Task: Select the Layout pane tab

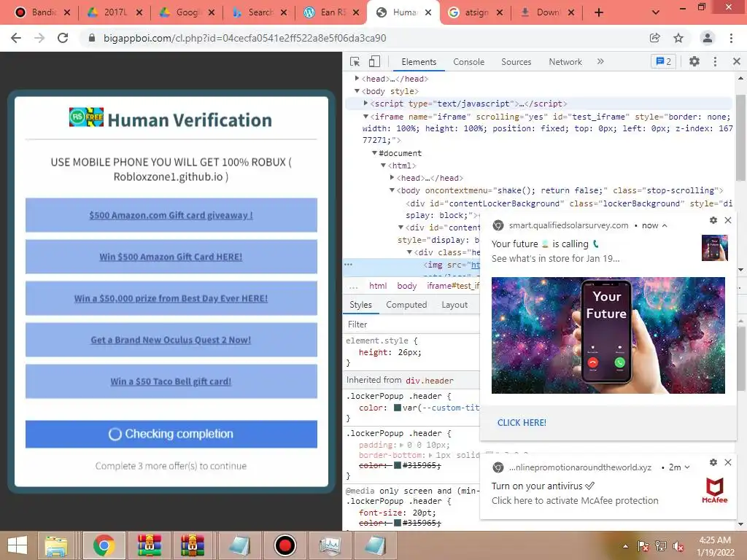Action: (x=454, y=305)
